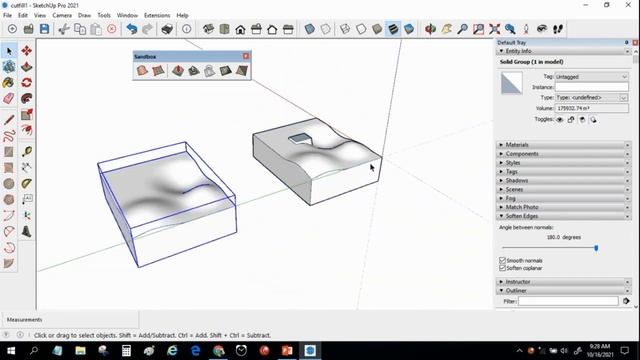This screenshot has height=360, width=640.
Task: Toggle receive shadows icon
Action: tap(582, 120)
